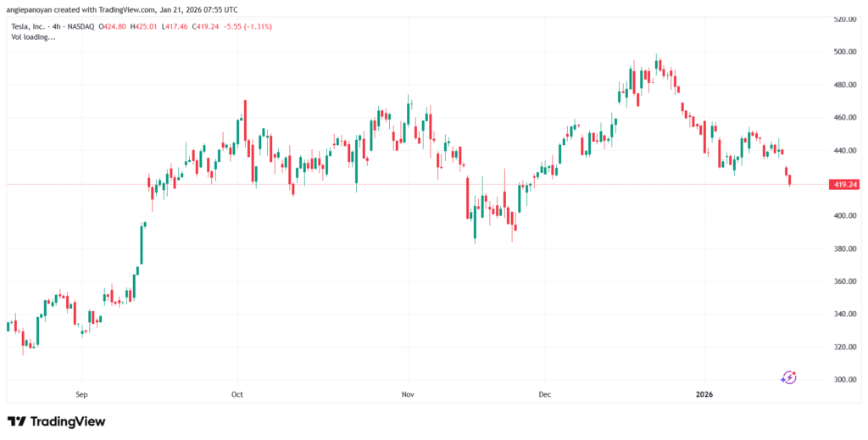This screenshot has width=868, height=440.
Task: Click the Nov label on time axis
Action: 409,394
